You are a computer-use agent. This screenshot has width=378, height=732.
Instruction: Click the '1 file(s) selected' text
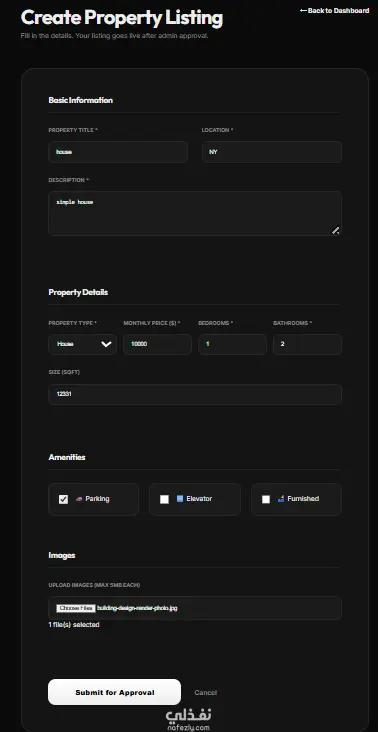74,625
